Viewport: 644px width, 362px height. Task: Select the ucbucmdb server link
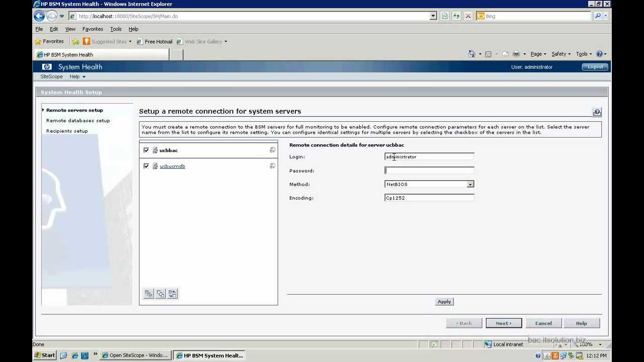coord(172,166)
